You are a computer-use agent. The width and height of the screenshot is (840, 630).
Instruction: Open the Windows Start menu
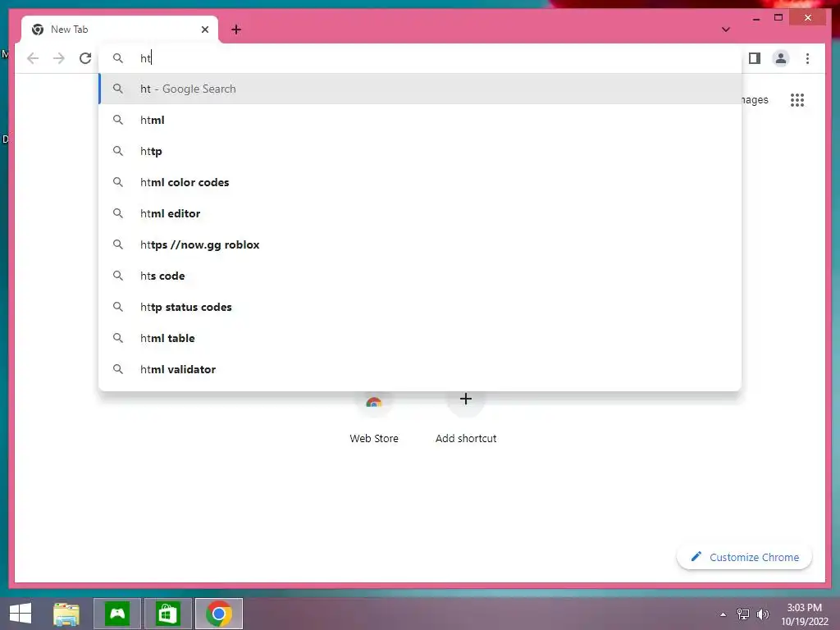pyautogui.click(x=21, y=614)
